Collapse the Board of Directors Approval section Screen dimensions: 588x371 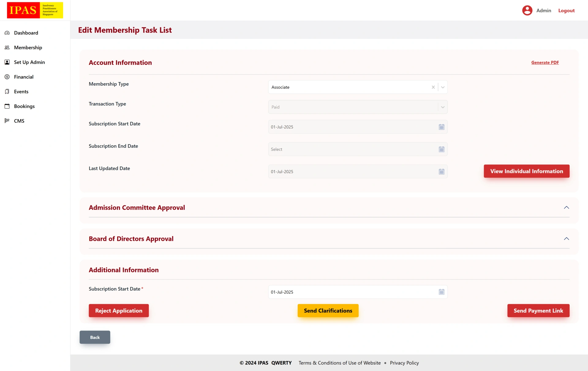click(x=566, y=239)
